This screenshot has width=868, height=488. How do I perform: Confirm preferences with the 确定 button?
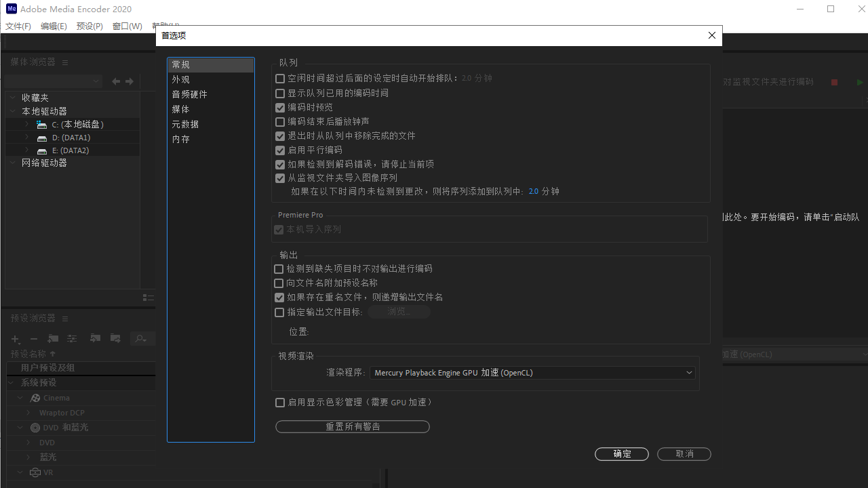tap(620, 453)
